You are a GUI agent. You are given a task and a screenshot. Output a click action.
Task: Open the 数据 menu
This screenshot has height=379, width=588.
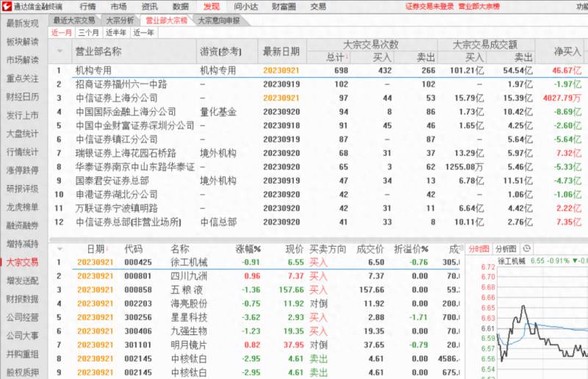click(180, 7)
